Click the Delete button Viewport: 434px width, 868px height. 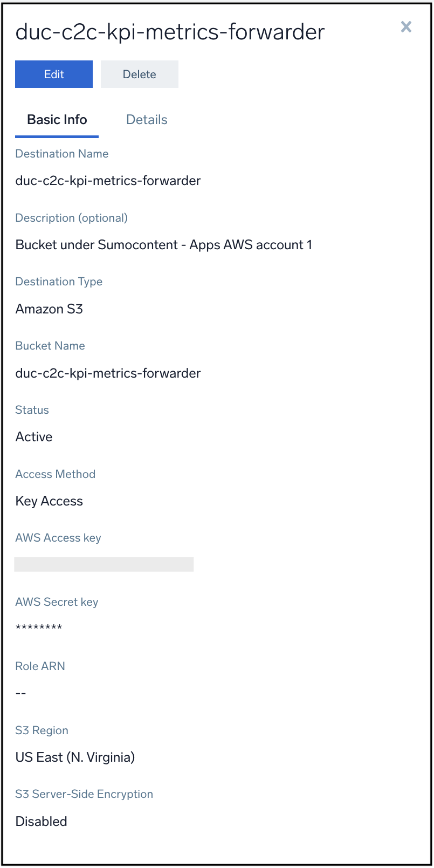(139, 74)
